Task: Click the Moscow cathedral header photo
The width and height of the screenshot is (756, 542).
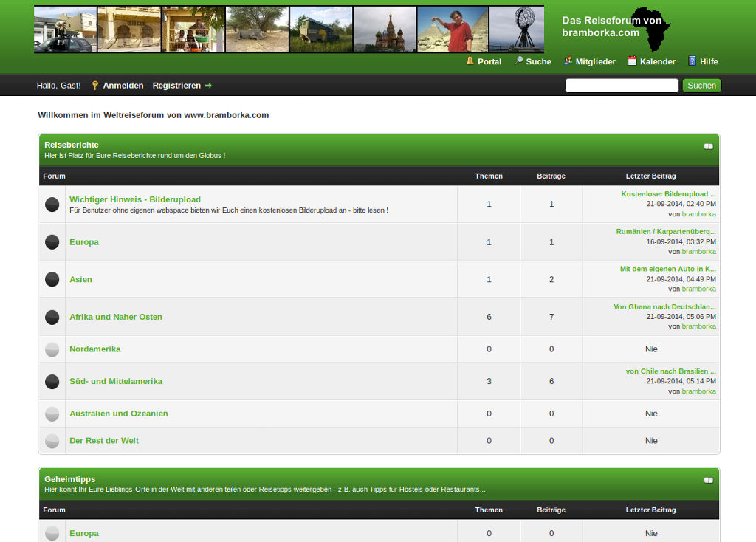Action: (x=385, y=30)
